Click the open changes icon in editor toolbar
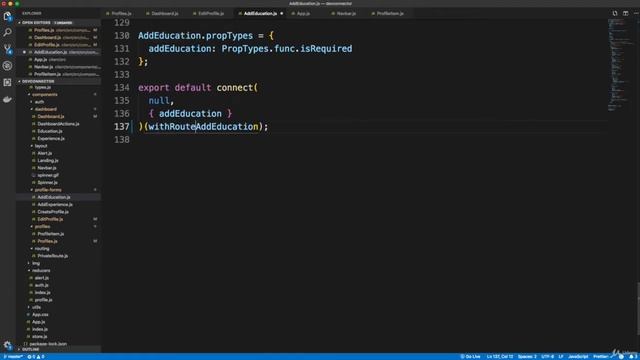The image size is (640, 360). pos(615,13)
